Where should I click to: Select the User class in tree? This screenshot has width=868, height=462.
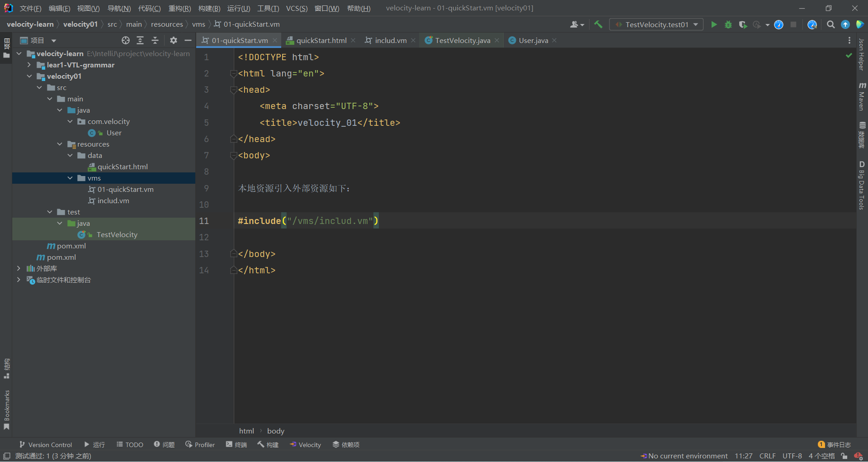pos(114,133)
